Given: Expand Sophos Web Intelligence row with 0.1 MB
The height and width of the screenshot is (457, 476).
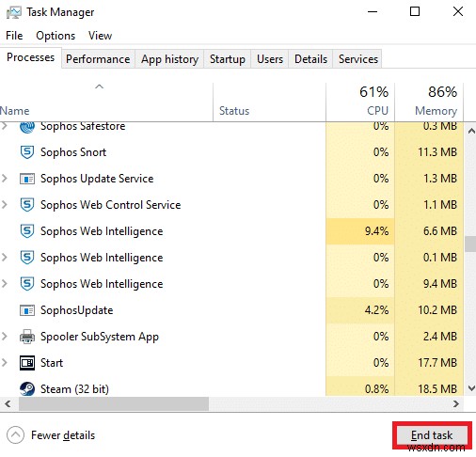Looking at the screenshot, I should pos(5,258).
